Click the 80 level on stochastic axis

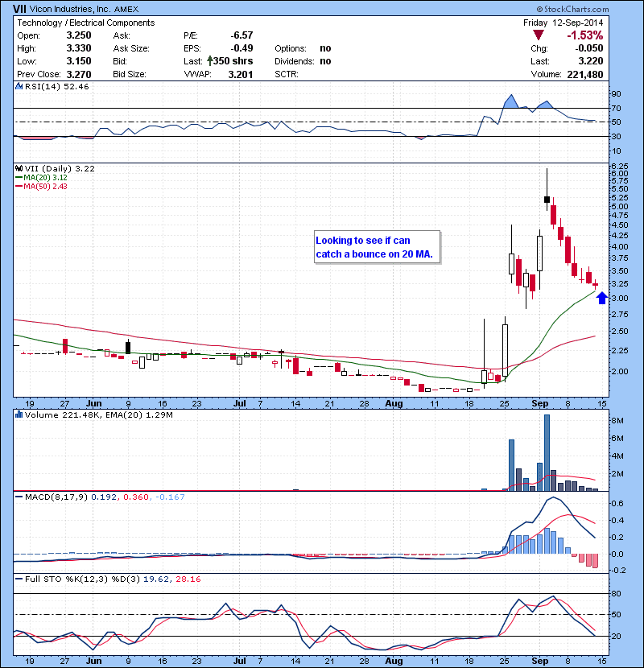pos(616,593)
